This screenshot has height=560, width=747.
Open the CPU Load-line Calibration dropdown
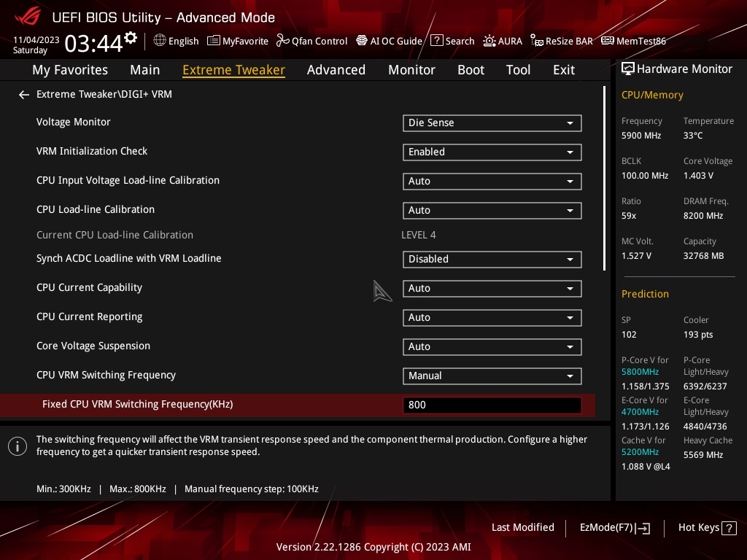tap(492, 210)
